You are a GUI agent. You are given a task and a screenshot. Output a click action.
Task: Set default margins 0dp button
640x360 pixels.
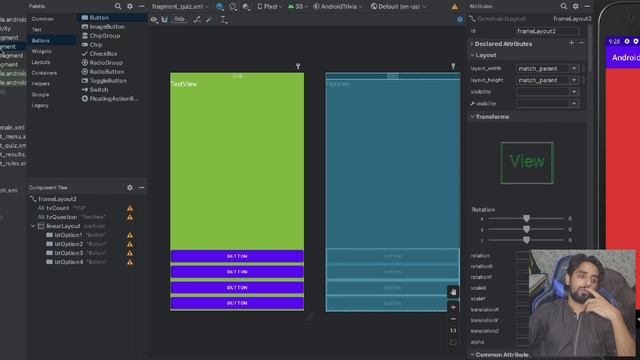coord(179,20)
